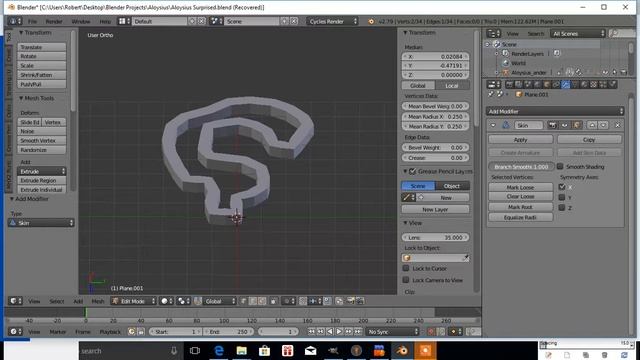Open the Modifiers properties tab (wrench icon)
Viewport: 640px width, 360px height.
click(566, 84)
